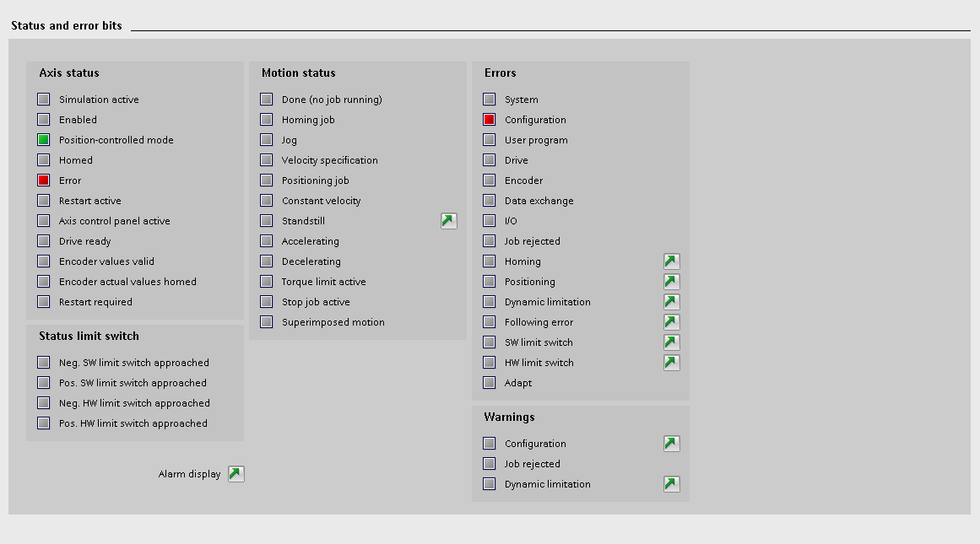Click the Neg. SW limit switch box

(44, 363)
